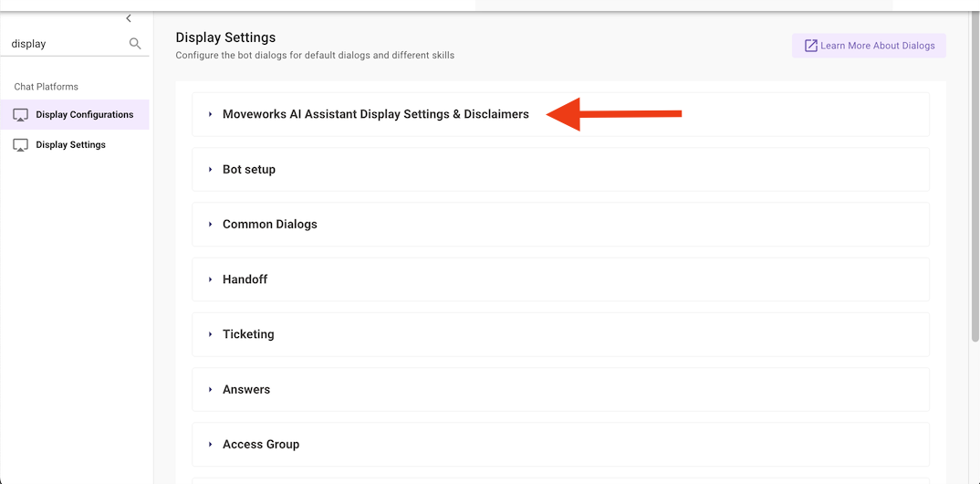Click the search magnifier icon

135,44
